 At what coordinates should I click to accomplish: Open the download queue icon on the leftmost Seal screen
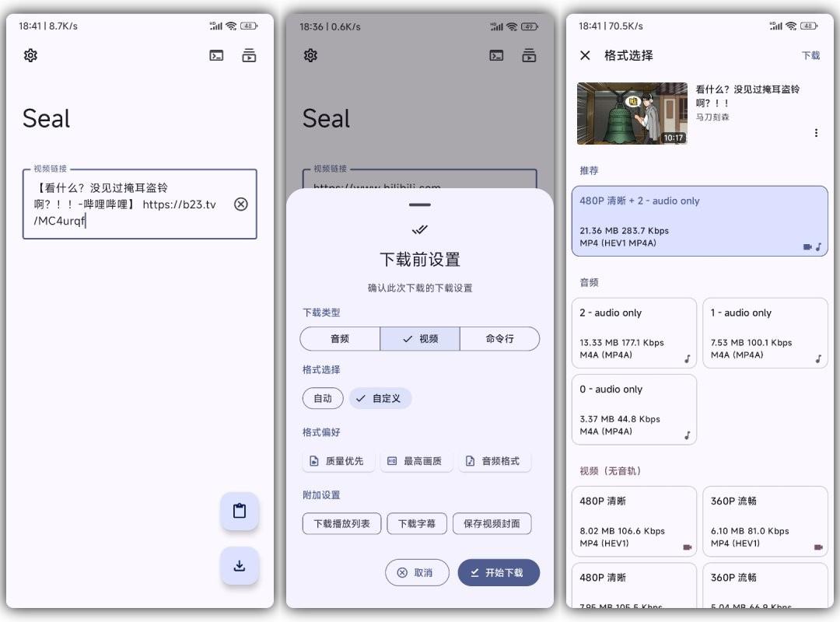(x=249, y=55)
